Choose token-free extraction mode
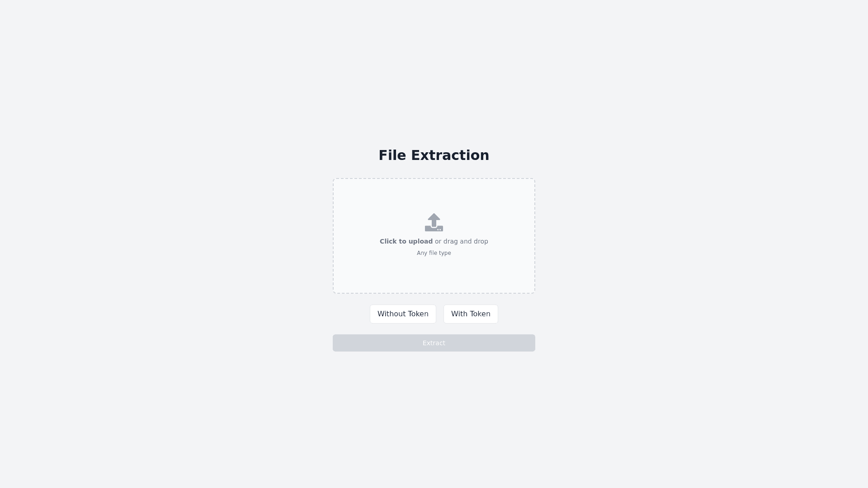The height and width of the screenshot is (488, 868). (403, 314)
